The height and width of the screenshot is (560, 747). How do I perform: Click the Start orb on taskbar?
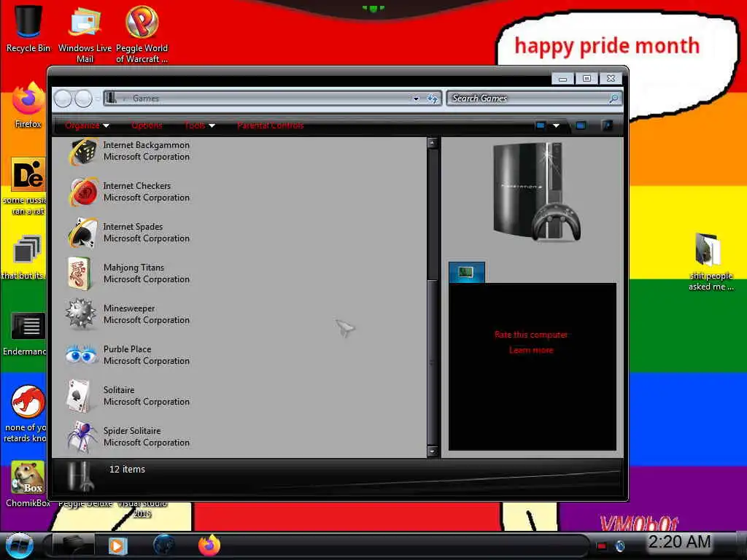pyautogui.click(x=19, y=545)
